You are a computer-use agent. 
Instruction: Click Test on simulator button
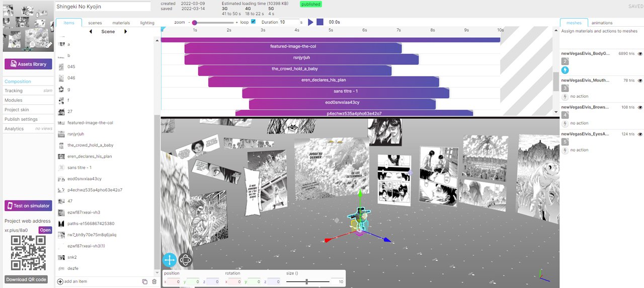pyautogui.click(x=28, y=205)
